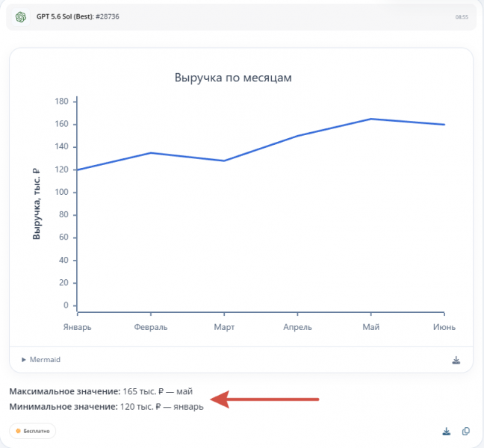Click the Январь axis label
484x448 pixels.
click(x=77, y=327)
